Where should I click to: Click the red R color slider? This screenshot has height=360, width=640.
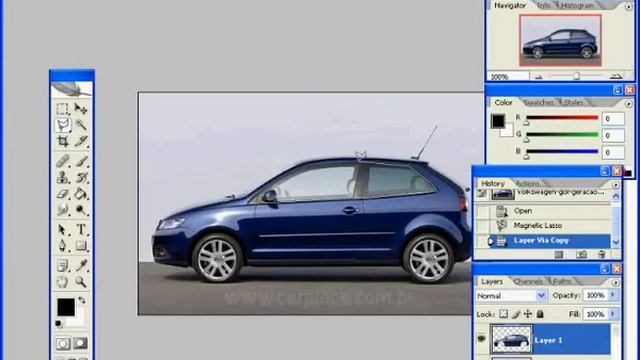(x=562, y=118)
